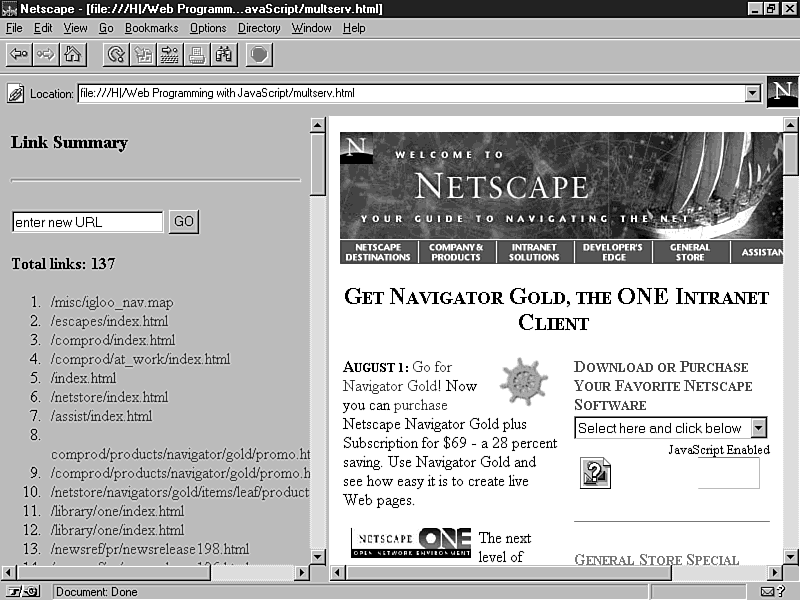Viewport: 800px width, 600px height.
Task: Open the Options menu
Action: pos(208,28)
